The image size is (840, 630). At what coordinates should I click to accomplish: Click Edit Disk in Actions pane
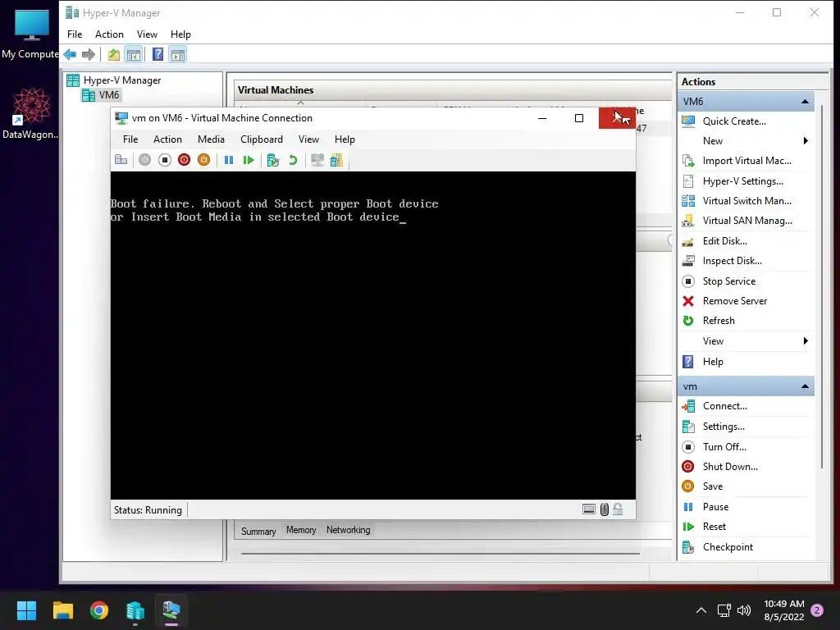(725, 241)
